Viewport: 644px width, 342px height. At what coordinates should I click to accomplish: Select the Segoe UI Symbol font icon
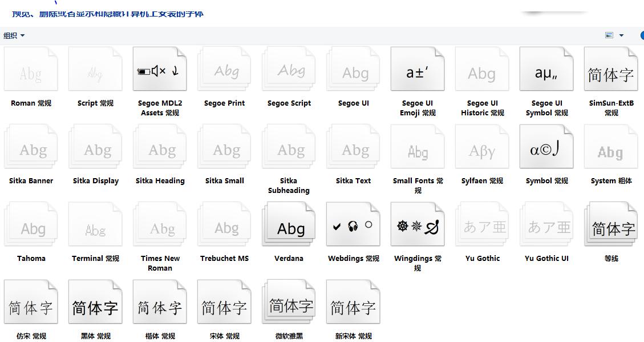(x=546, y=69)
